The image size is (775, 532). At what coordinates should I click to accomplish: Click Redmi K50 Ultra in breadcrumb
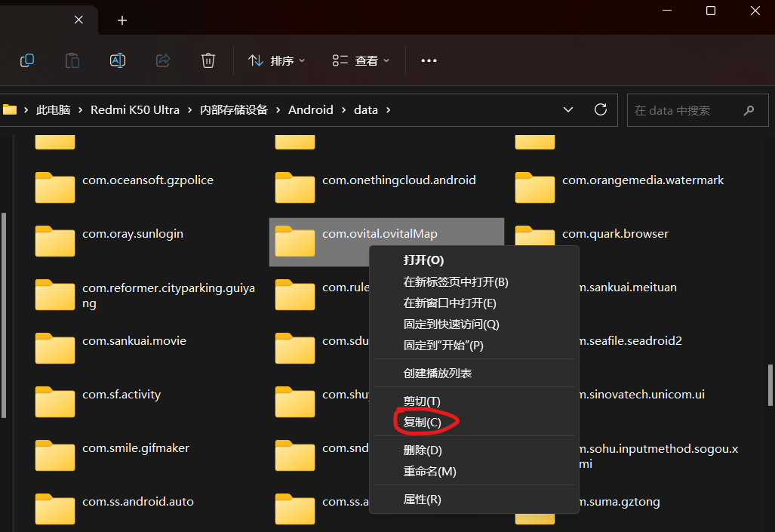click(135, 109)
